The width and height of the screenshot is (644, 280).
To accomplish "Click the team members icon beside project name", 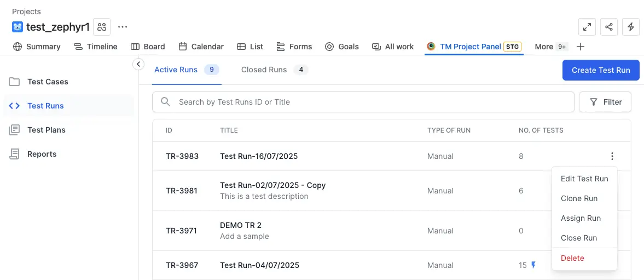I will point(102,27).
